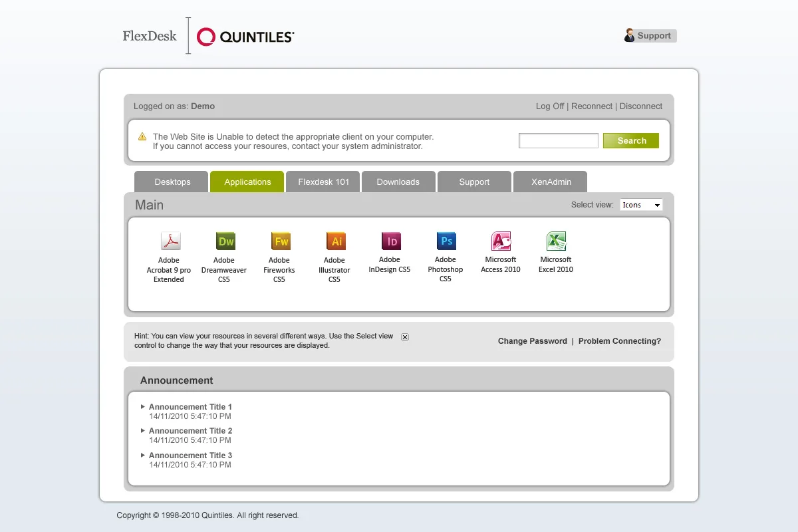
Task: Open Adobe Dreamweaver CS5 application
Action: coord(224,257)
